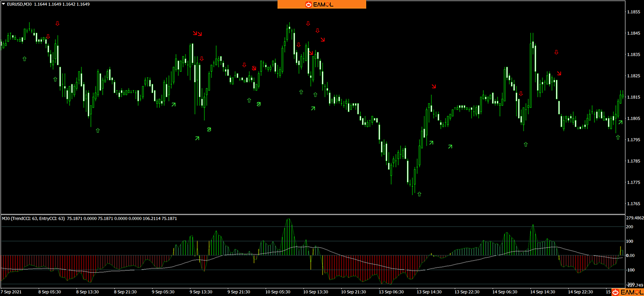
Task: Click the 1.1855 price axis label
Action: tap(633, 12)
